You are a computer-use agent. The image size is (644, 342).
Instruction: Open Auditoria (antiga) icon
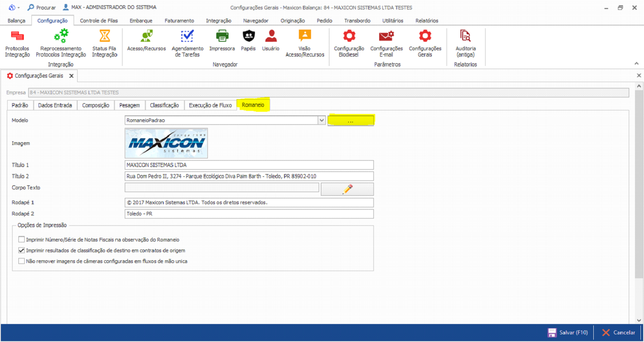pos(465,36)
